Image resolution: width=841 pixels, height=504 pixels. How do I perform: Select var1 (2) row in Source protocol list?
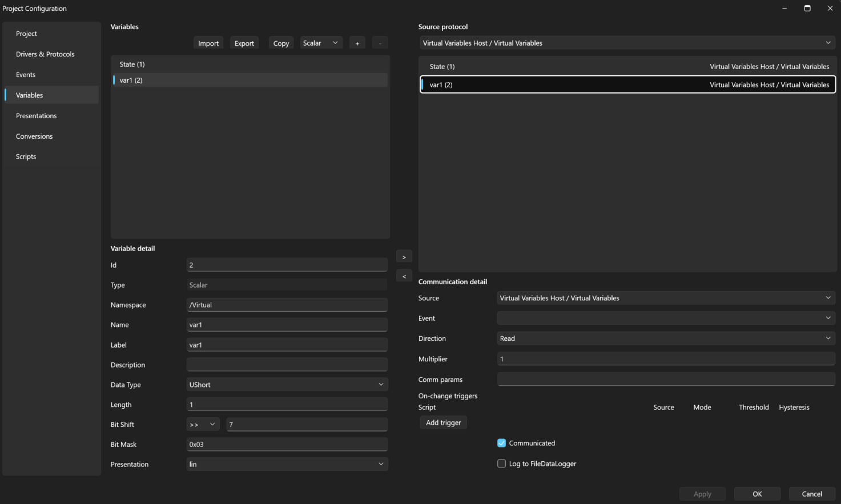pyautogui.click(x=628, y=84)
